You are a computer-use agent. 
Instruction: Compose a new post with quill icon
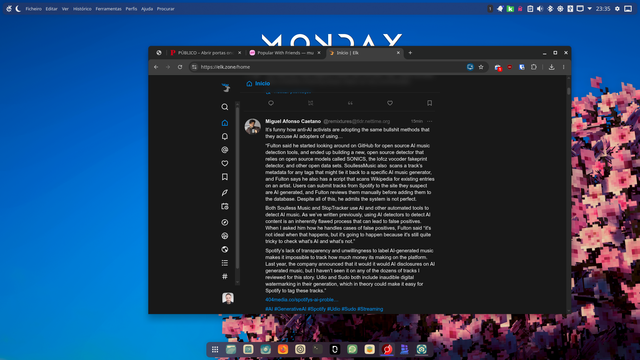tap(224, 192)
